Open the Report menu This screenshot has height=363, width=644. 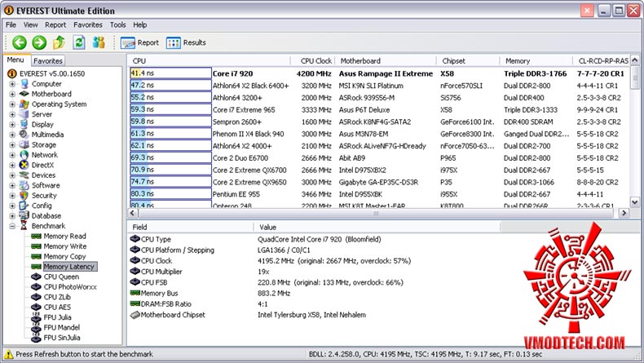(55, 25)
